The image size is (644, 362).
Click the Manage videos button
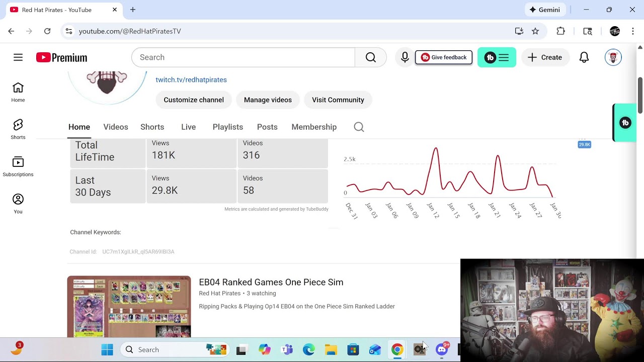point(268,100)
